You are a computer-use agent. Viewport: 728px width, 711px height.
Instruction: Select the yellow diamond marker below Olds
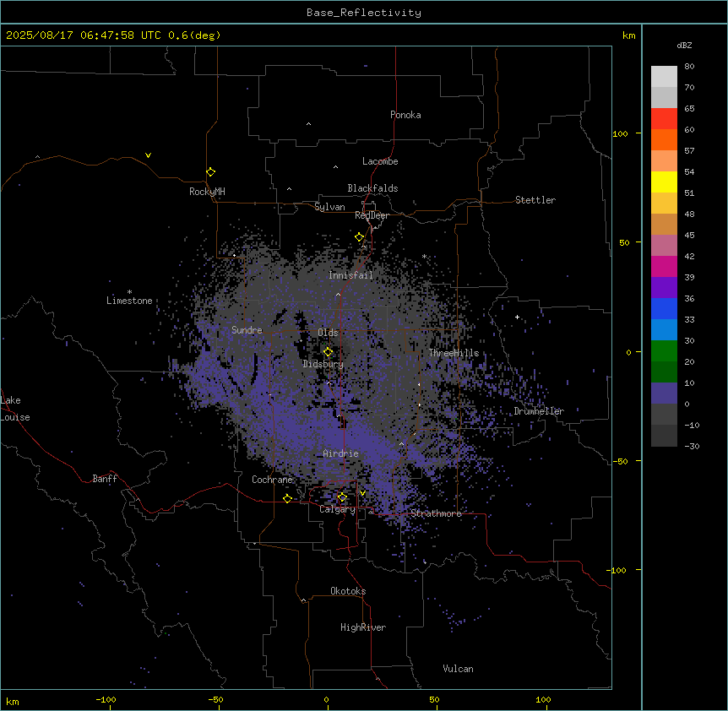(328, 352)
